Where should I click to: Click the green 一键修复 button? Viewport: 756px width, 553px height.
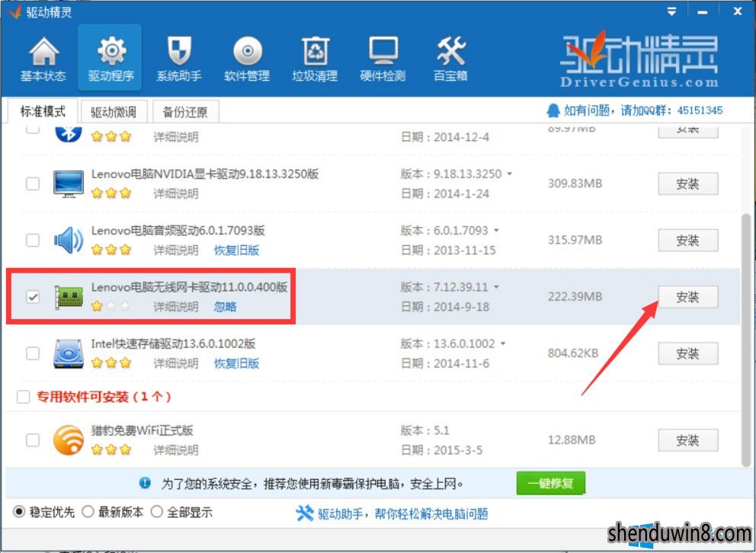pos(550,483)
